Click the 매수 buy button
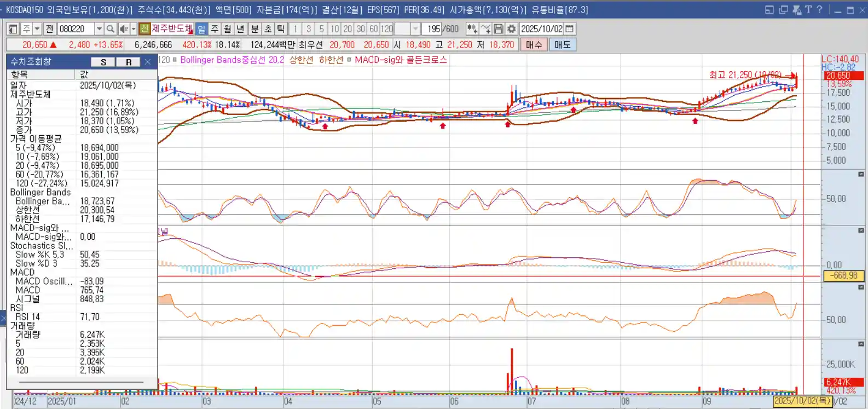The width and height of the screenshot is (868, 409). click(x=534, y=44)
